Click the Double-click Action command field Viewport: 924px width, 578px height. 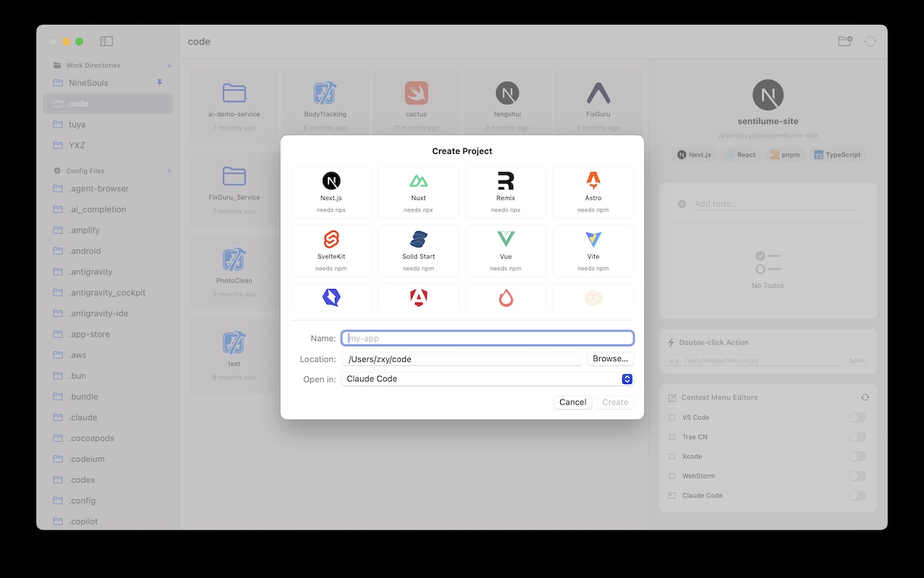click(x=754, y=361)
